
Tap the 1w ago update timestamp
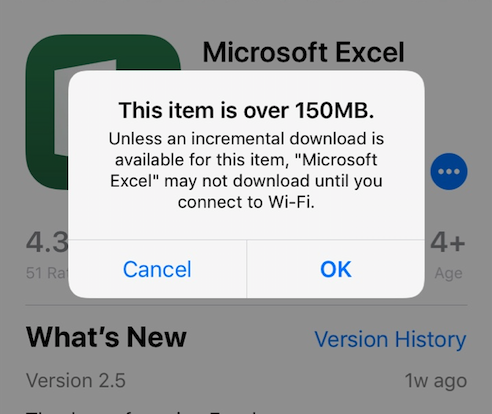[x=436, y=381]
